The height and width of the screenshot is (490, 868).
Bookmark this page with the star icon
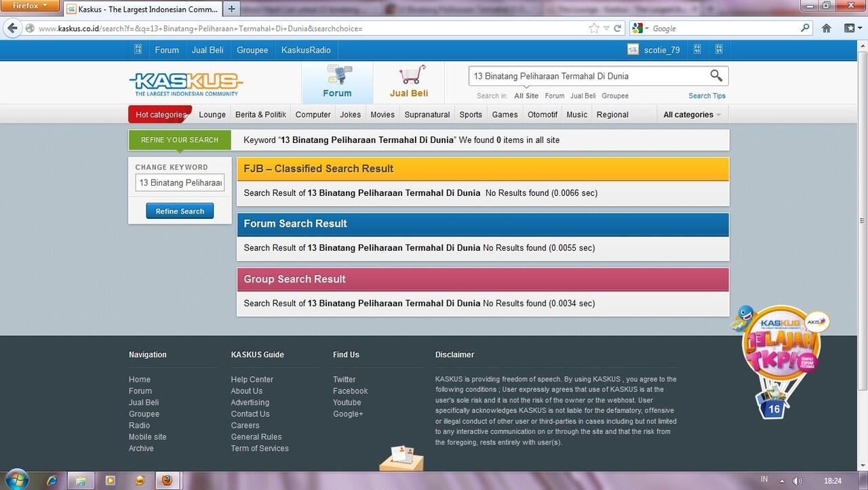point(594,28)
